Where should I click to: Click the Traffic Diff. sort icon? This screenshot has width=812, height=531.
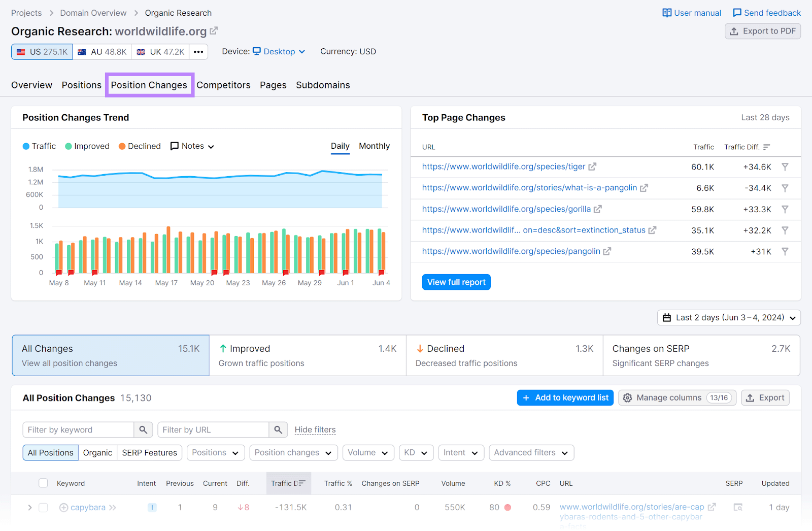tap(766, 147)
